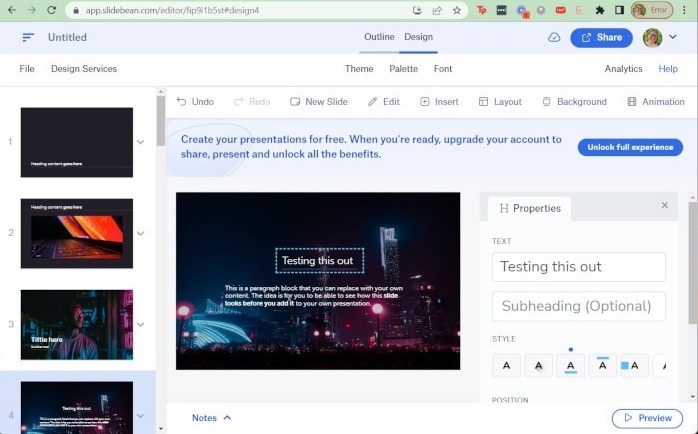698x434 pixels.
Task: Select slide 1 thumbnail
Action: pos(77,142)
